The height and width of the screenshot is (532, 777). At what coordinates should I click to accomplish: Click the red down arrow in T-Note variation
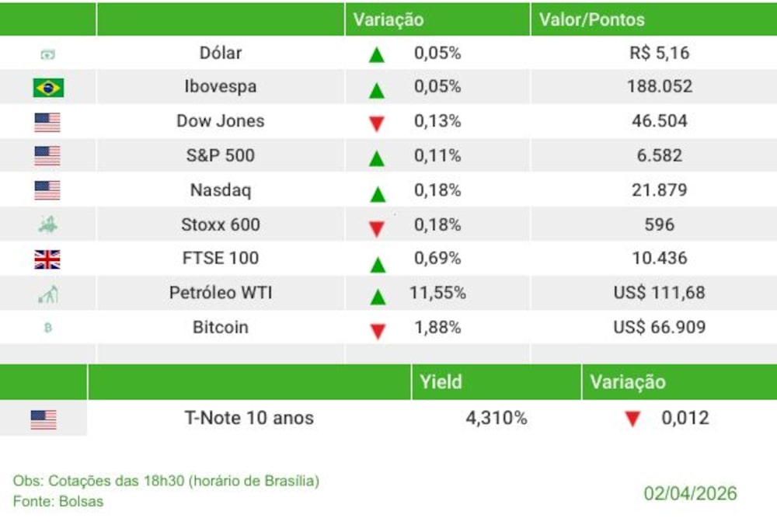[x=632, y=419]
